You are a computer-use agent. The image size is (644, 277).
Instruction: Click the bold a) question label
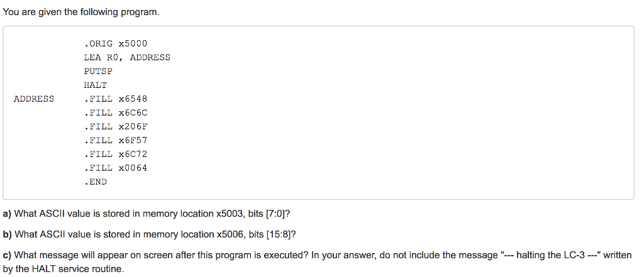[x=7, y=214]
